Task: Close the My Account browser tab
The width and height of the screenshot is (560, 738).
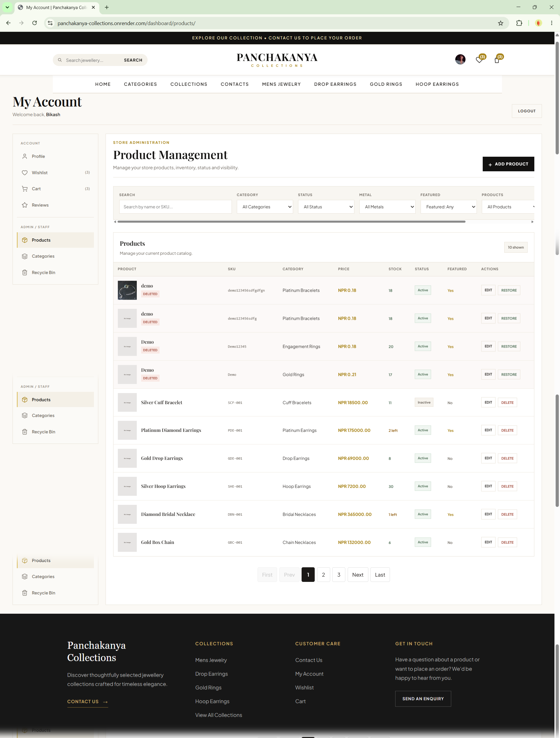Action: (x=93, y=7)
